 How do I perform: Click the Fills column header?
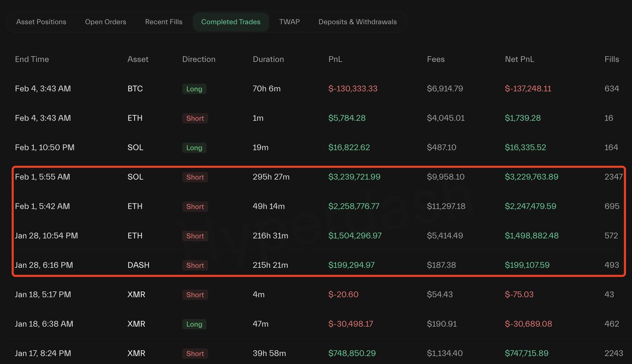click(x=611, y=59)
